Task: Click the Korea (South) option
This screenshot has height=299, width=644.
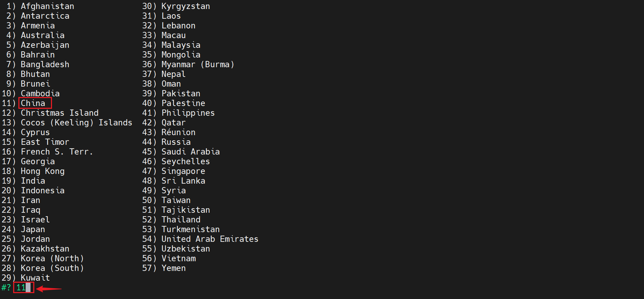Action: (52, 268)
